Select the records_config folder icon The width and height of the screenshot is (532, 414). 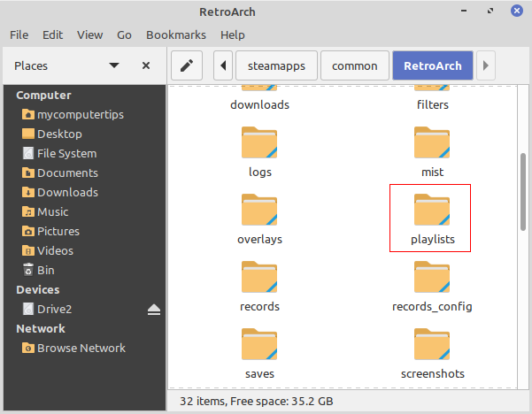point(432,277)
